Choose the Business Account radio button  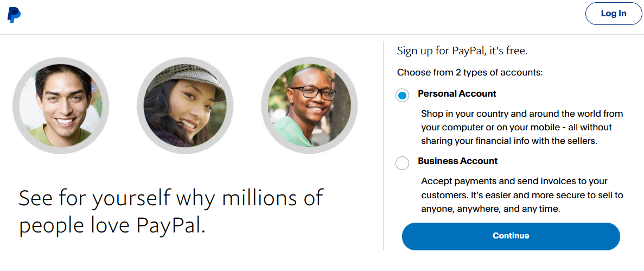(x=402, y=163)
